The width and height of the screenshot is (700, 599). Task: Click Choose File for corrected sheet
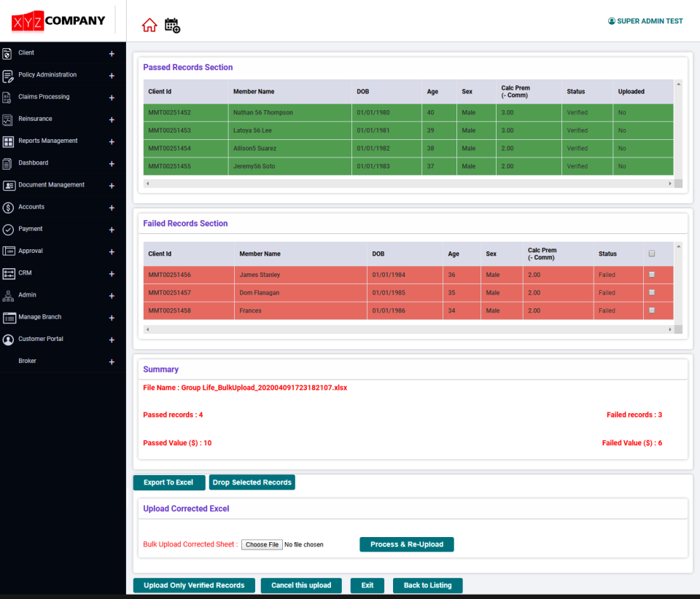(262, 544)
